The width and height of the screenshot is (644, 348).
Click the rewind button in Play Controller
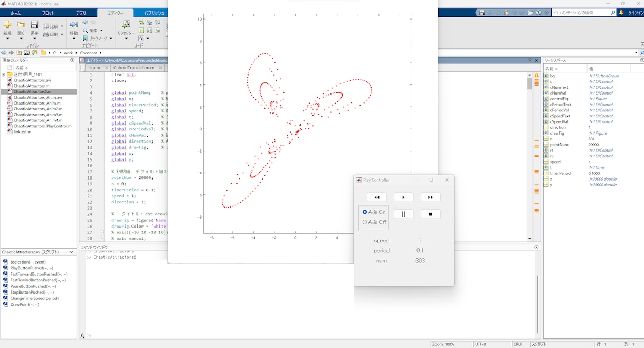coord(377,197)
